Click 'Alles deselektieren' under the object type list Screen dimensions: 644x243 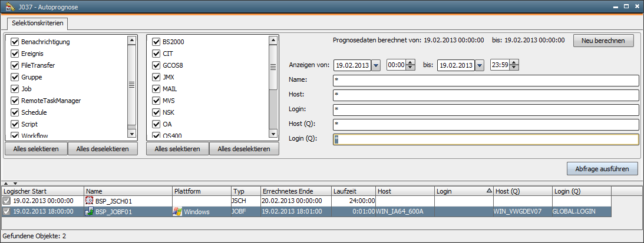click(x=103, y=149)
